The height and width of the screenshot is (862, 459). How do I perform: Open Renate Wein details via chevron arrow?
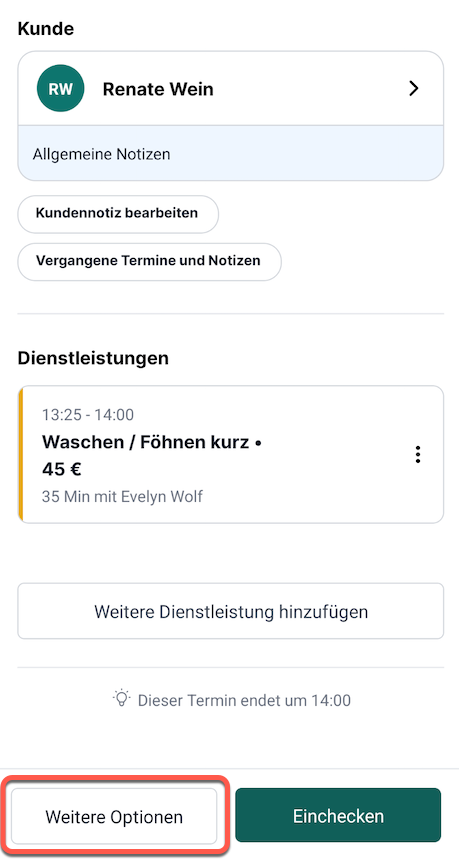coord(414,89)
